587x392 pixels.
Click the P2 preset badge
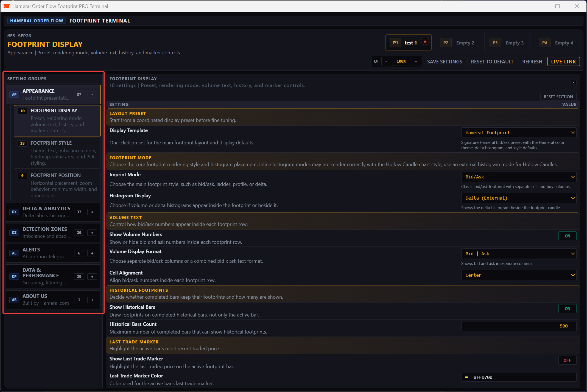tap(446, 43)
